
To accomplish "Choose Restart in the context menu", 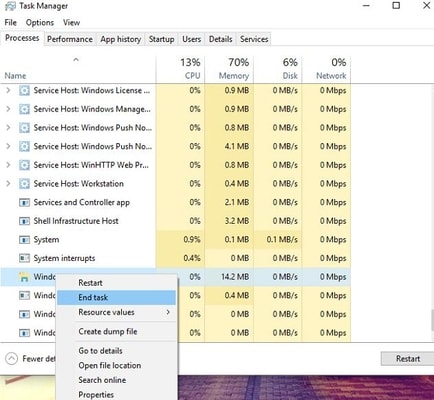I will (x=116, y=283).
